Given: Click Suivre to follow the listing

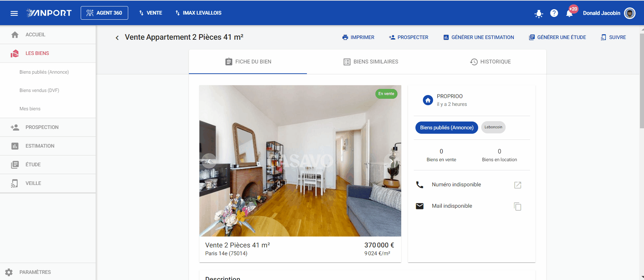Looking at the screenshot, I should pyautogui.click(x=613, y=37).
